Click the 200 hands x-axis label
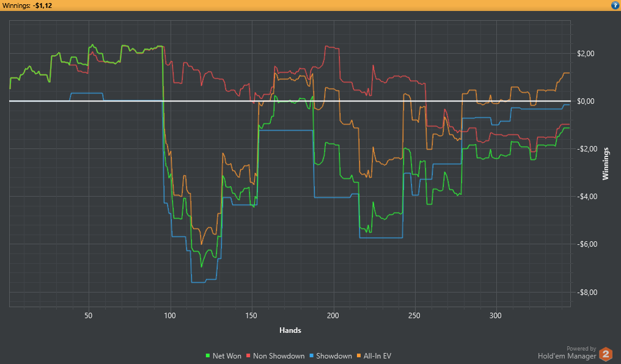621x364 pixels. click(x=333, y=315)
